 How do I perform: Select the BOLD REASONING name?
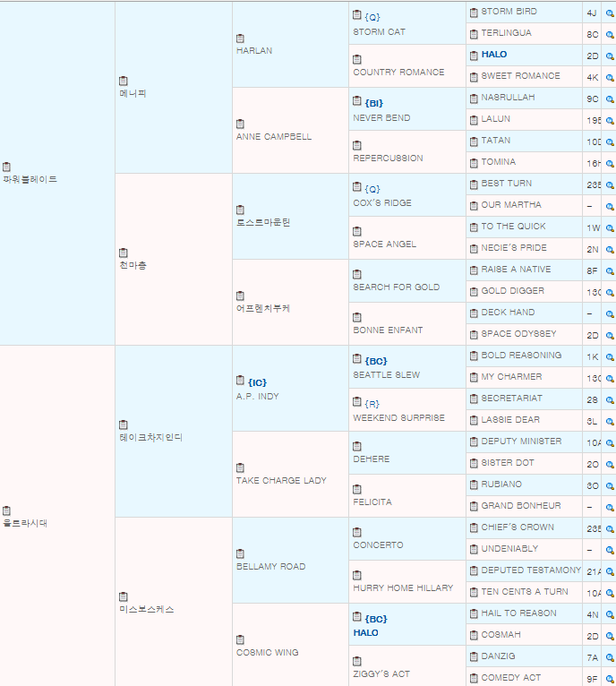point(521,356)
